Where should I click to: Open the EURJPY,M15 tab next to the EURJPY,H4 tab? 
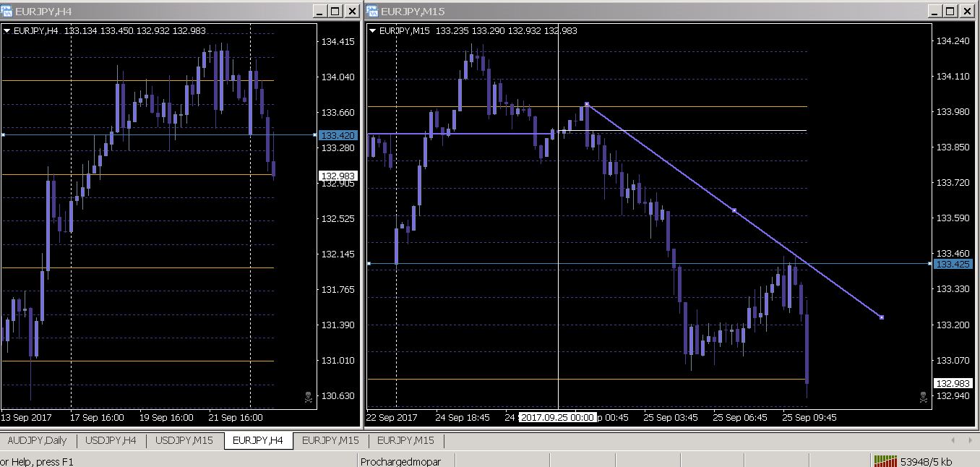coord(330,440)
